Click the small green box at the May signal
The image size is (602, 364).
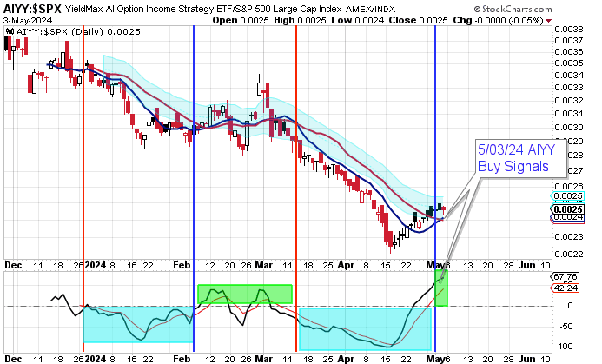tap(440, 288)
